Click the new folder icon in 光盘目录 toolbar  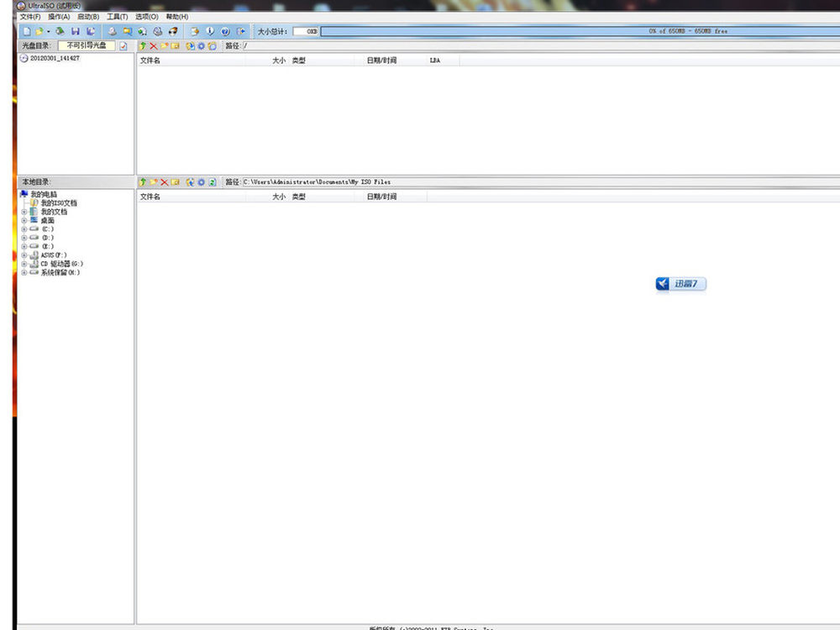(164, 46)
